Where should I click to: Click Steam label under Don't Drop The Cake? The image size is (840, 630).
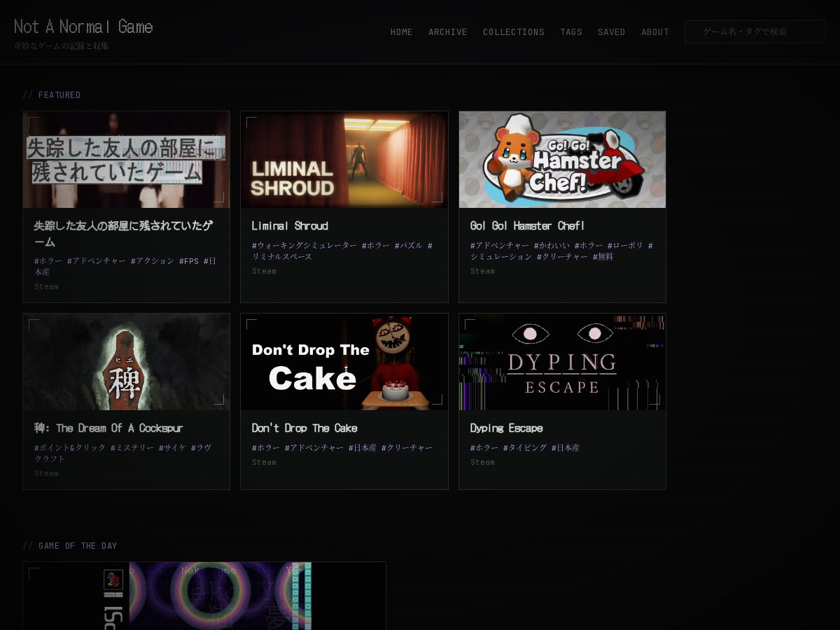coord(264,463)
